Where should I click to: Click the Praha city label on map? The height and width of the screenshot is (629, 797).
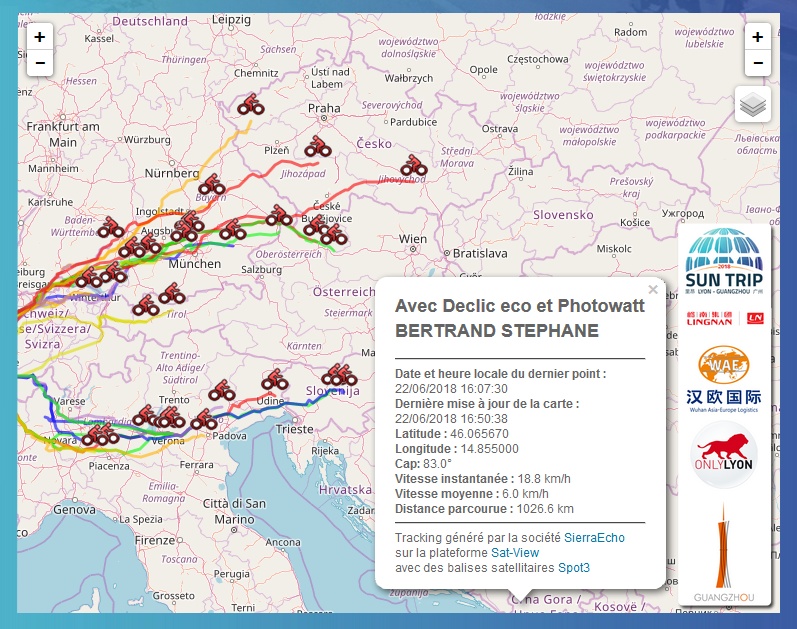324,108
